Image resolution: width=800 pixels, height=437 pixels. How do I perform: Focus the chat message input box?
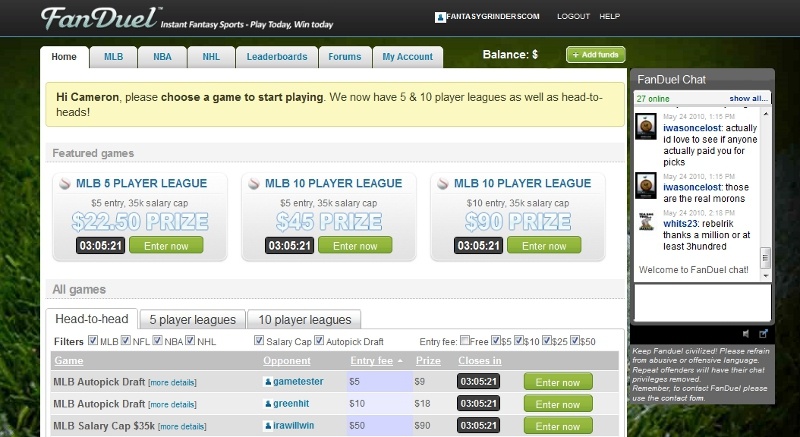point(702,303)
